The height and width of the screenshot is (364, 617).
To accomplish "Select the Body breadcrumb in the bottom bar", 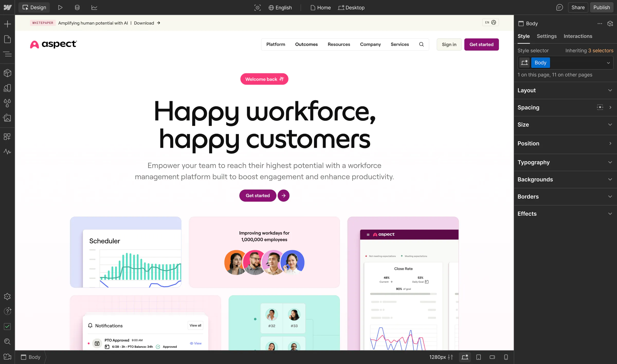I will 31,357.
